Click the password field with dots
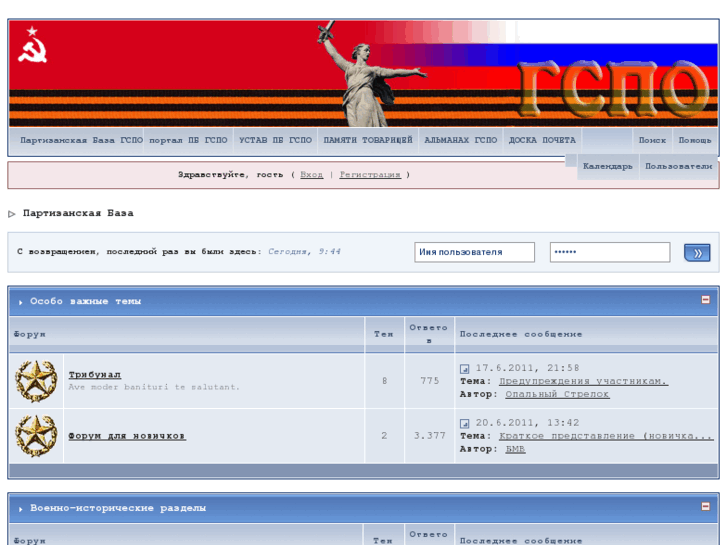Image resolution: width=727 pixels, height=545 pixels. 610,252
